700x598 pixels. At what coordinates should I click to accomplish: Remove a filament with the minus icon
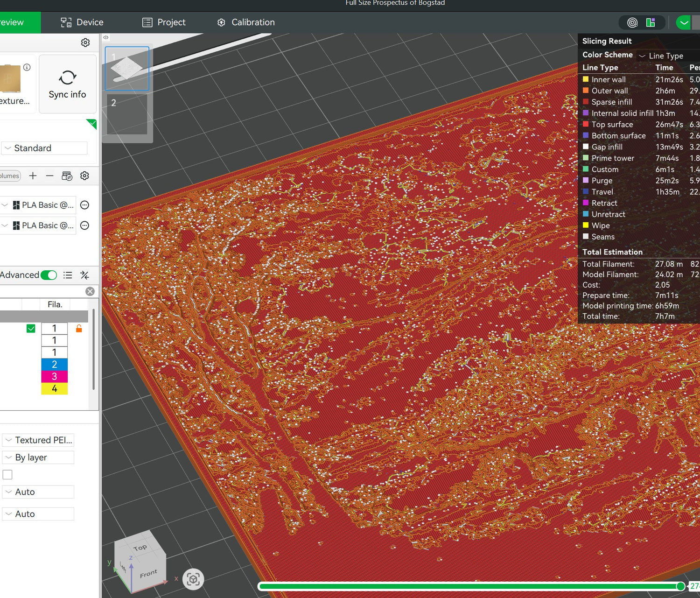coord(49,176)
